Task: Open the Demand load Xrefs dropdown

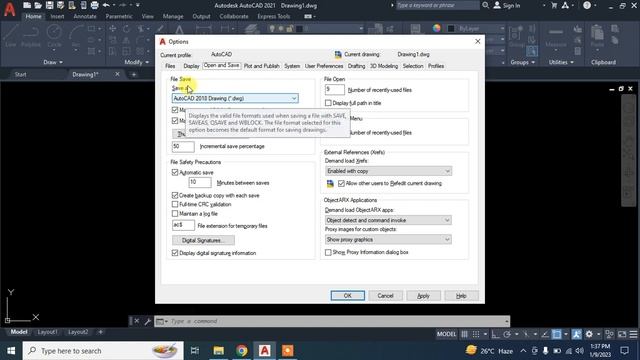Action: coord(388,171)
